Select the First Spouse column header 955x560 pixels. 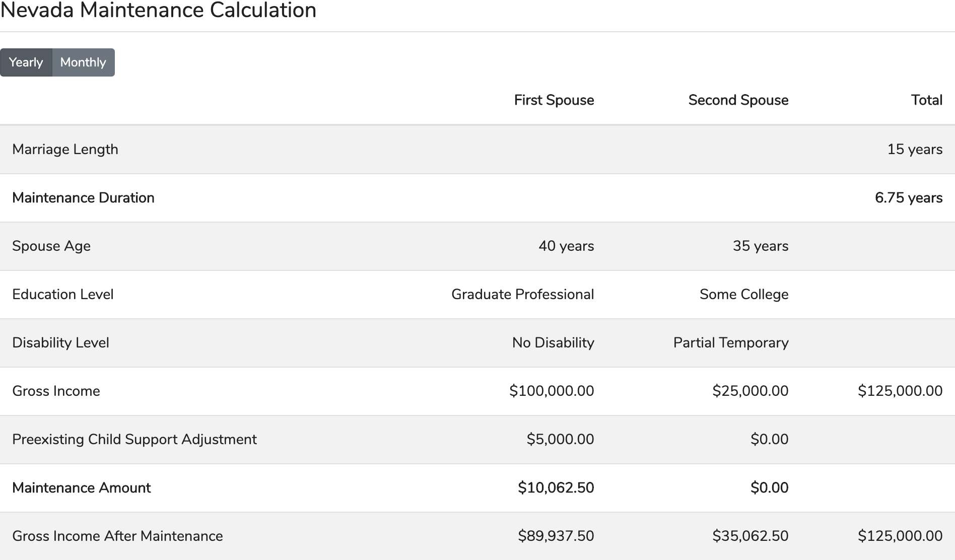554,100
